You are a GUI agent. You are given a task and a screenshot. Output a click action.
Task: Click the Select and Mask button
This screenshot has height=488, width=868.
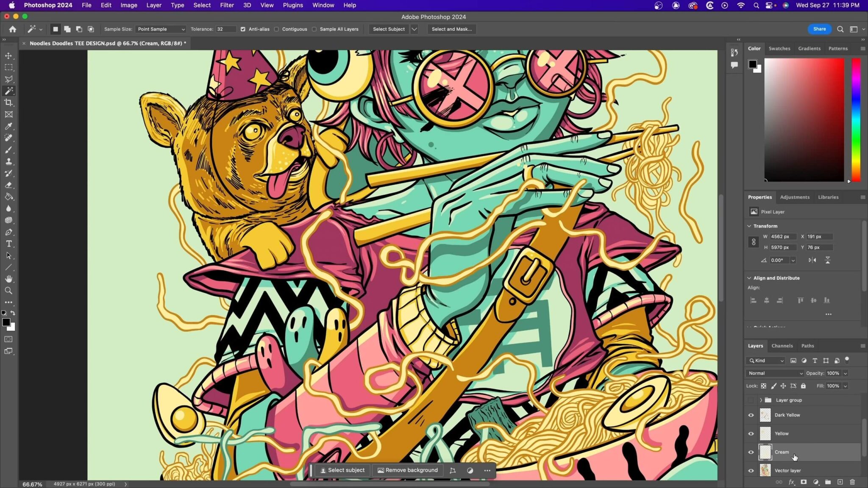451,29
